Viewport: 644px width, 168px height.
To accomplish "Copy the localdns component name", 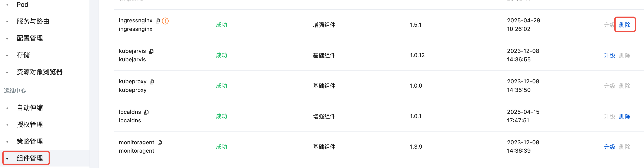I will (x=146, y=112).
